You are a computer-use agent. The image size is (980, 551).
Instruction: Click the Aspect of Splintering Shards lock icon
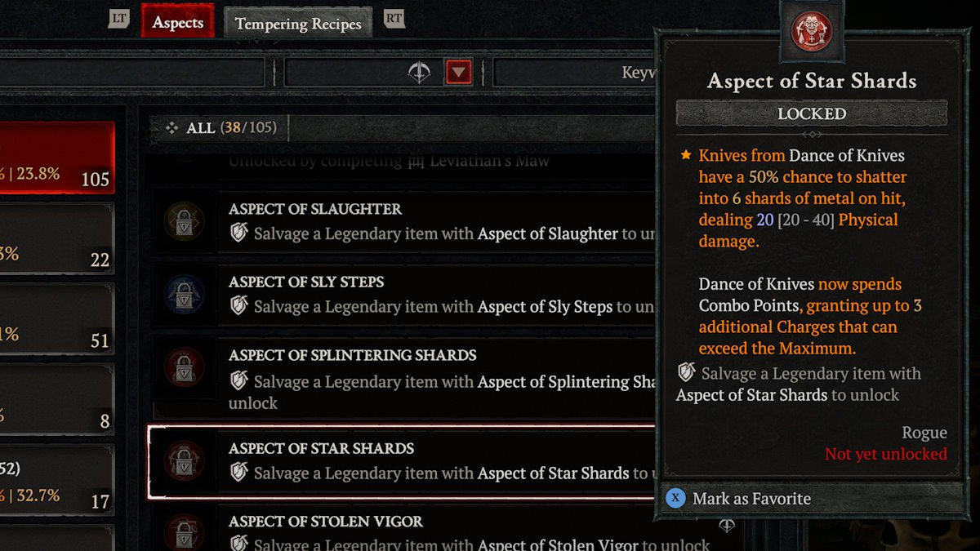tap(184, 368)
